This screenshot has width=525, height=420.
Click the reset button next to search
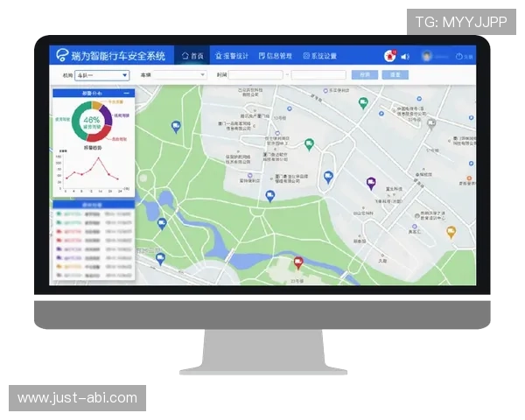pyautogui.click(x=395, y=75)
